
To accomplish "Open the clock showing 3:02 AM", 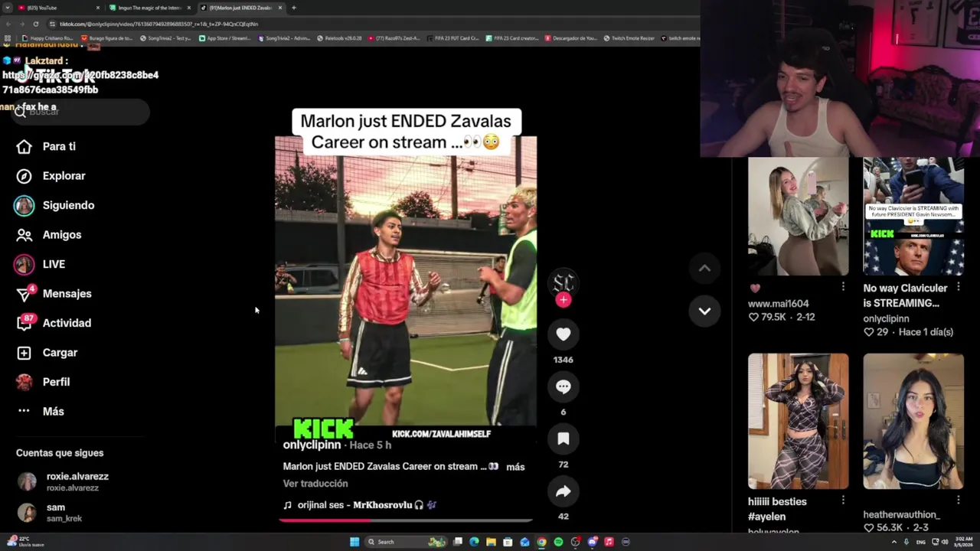I will 964,542.
